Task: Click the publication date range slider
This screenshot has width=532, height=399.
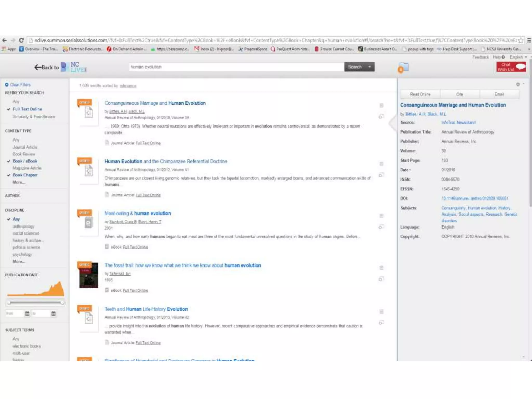Action: click(x=35, y=303)
